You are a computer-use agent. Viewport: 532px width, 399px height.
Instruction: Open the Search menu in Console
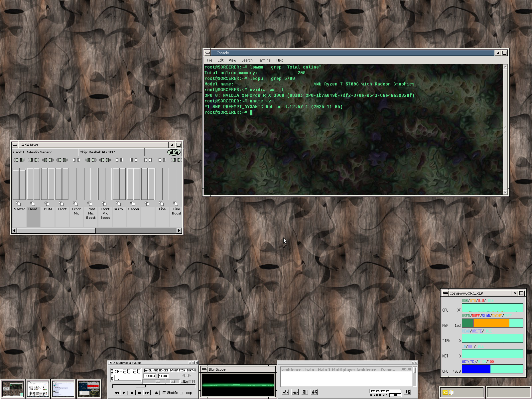pos(247,60)
